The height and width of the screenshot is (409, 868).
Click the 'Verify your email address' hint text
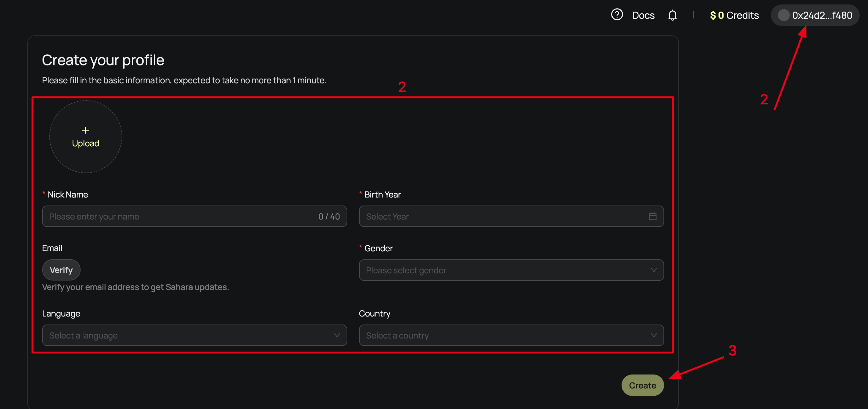click(136, 287)
